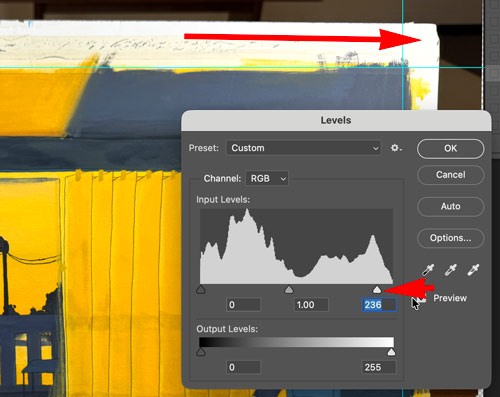This screenshot has height=397, width=500.
Task: Open the Channel dropdown showing RGB
Action: pos(267,179)
